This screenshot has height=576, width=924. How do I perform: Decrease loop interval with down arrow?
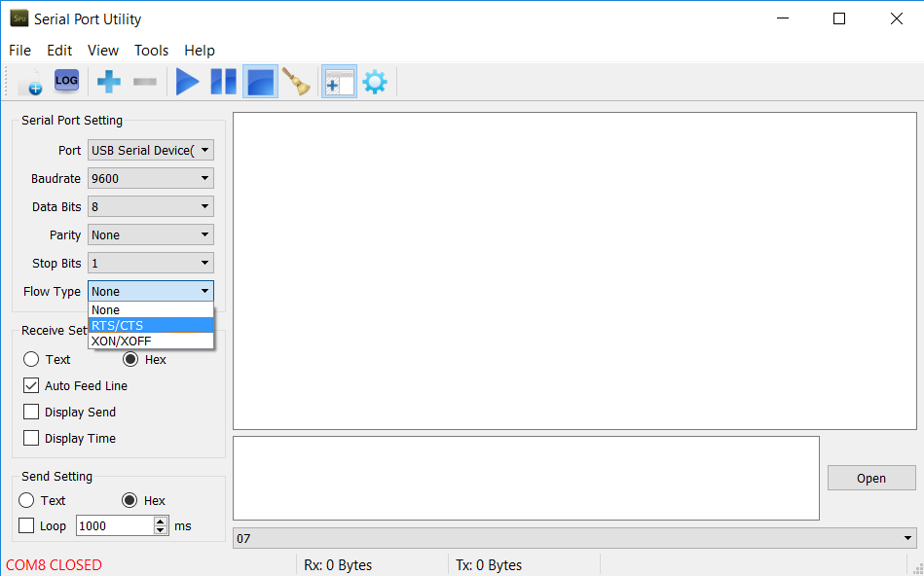[161, 530]
